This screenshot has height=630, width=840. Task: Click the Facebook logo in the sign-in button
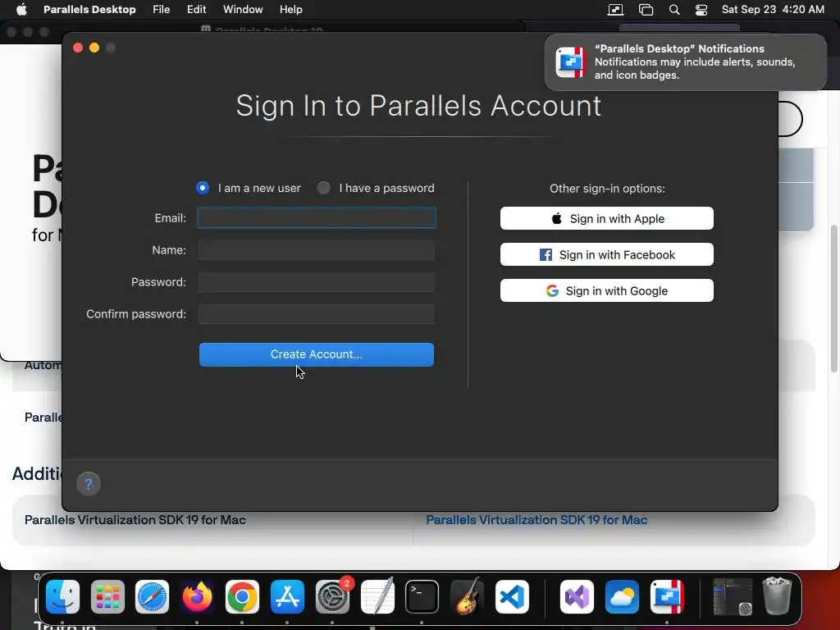pos(546,255)
